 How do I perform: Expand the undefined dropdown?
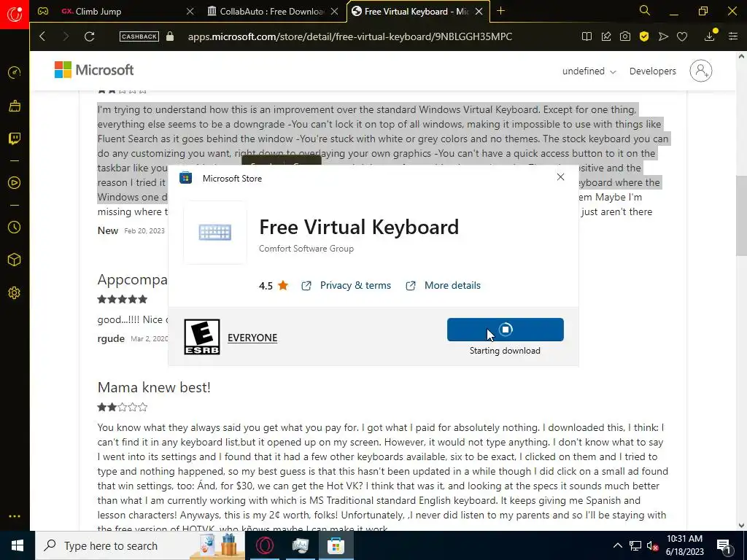[x=589, y=71]
